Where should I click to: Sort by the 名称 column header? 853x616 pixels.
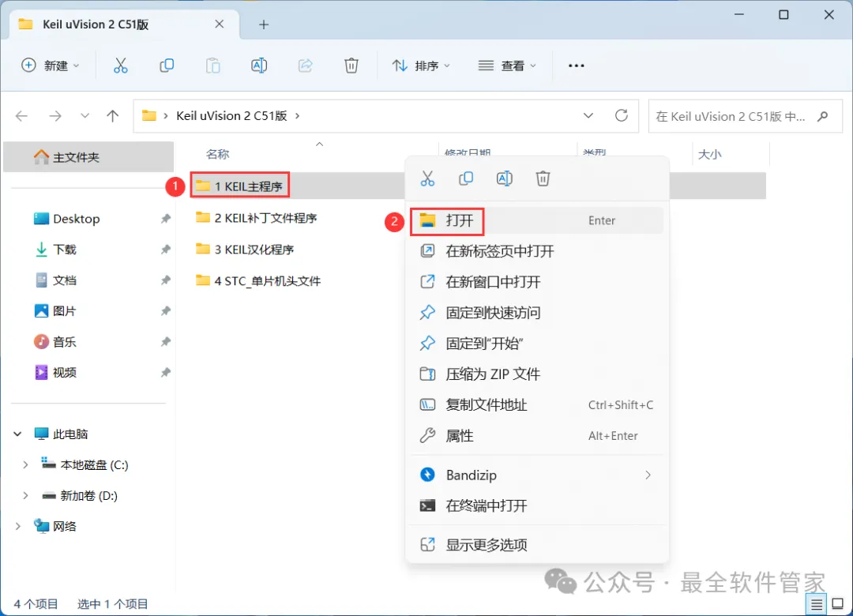click(218, 155)
